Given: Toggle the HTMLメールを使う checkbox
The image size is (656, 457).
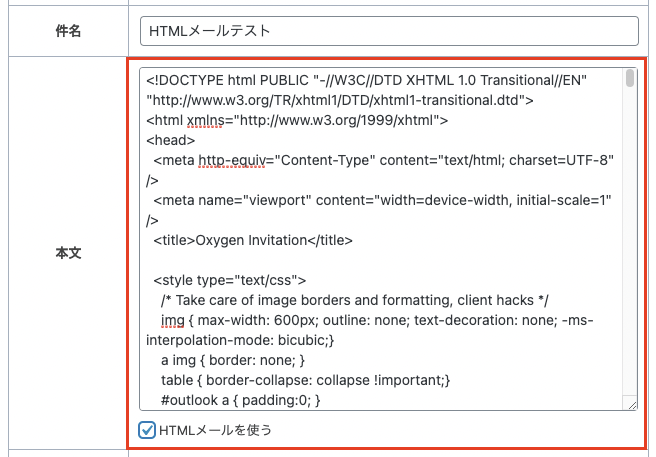Looking at the screenshot, I should [x=148, y=430].
